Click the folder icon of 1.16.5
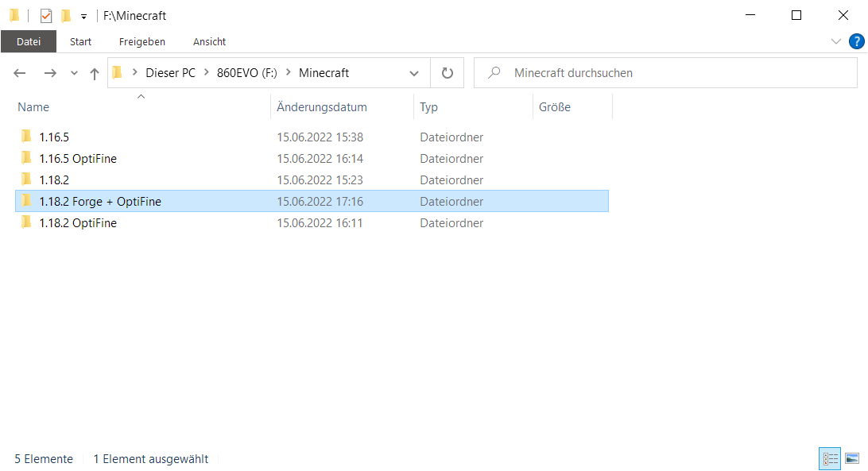The image size is (868, 471). point(26,136)
